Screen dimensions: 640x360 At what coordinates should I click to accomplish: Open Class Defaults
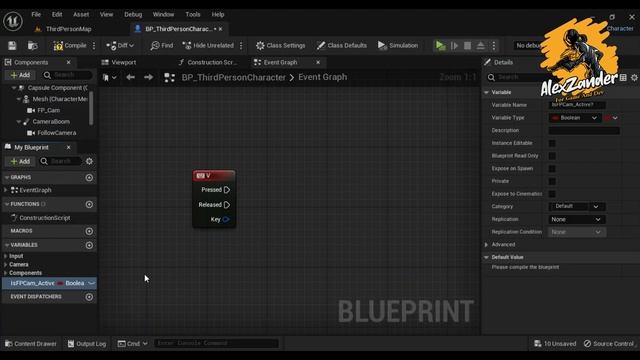coord(342,45)
